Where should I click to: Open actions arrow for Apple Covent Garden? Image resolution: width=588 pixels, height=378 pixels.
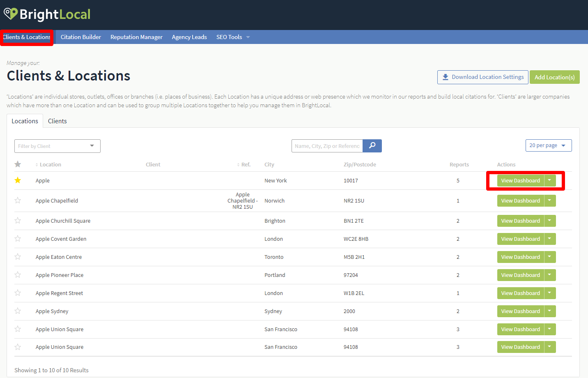tap(550, 239)
